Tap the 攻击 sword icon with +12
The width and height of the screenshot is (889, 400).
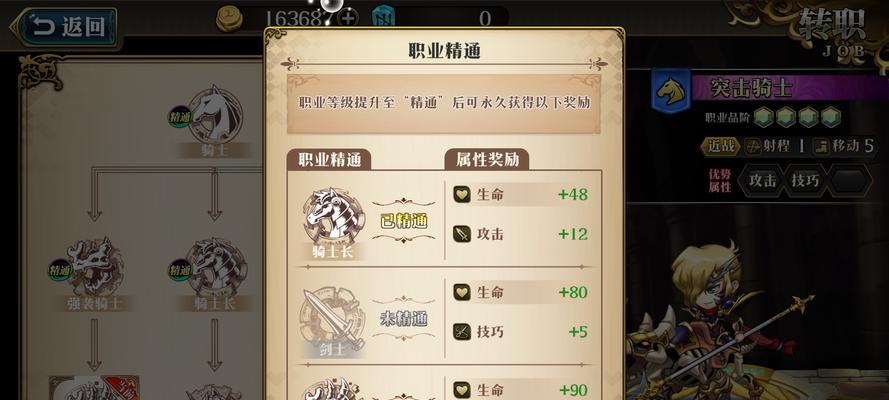pos(462,234)
